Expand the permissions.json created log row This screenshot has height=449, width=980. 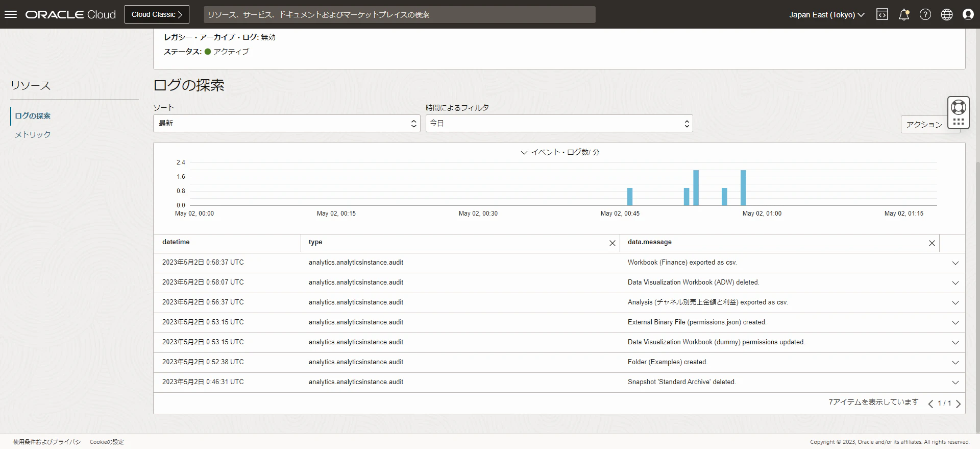pyautogui.click(x=955, y=323)
